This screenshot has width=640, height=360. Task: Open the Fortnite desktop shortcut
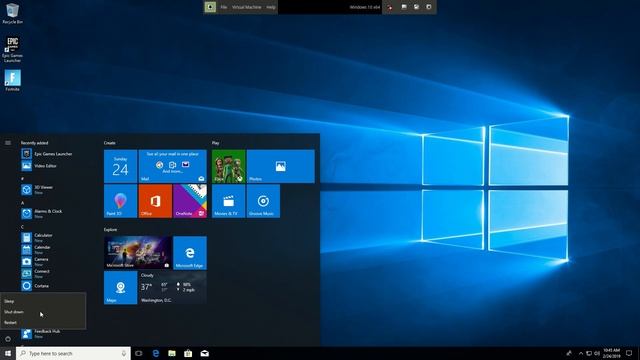pos(12,80)
